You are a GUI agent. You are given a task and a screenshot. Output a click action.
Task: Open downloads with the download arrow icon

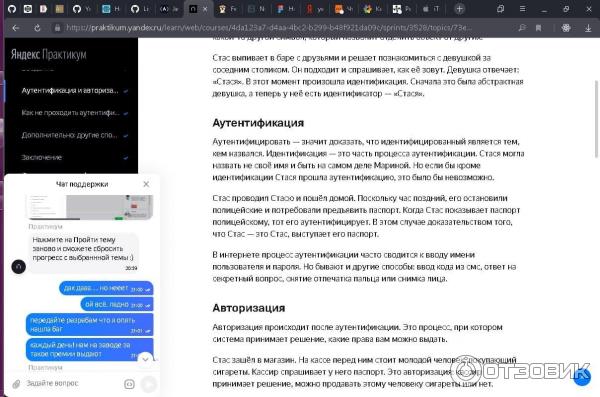coord(588,28)
